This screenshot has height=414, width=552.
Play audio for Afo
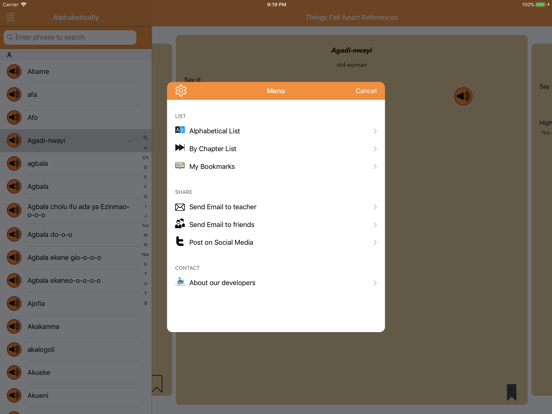coord(14,117)
